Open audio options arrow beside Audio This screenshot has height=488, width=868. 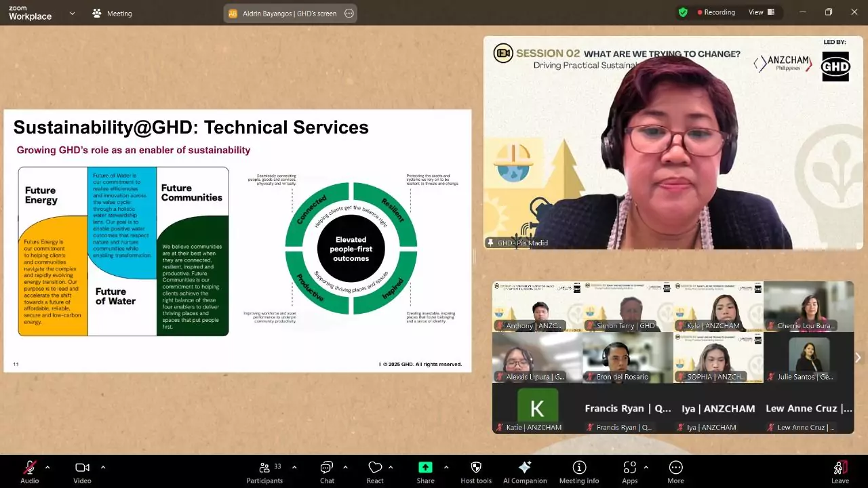click(x=47, y=468)
